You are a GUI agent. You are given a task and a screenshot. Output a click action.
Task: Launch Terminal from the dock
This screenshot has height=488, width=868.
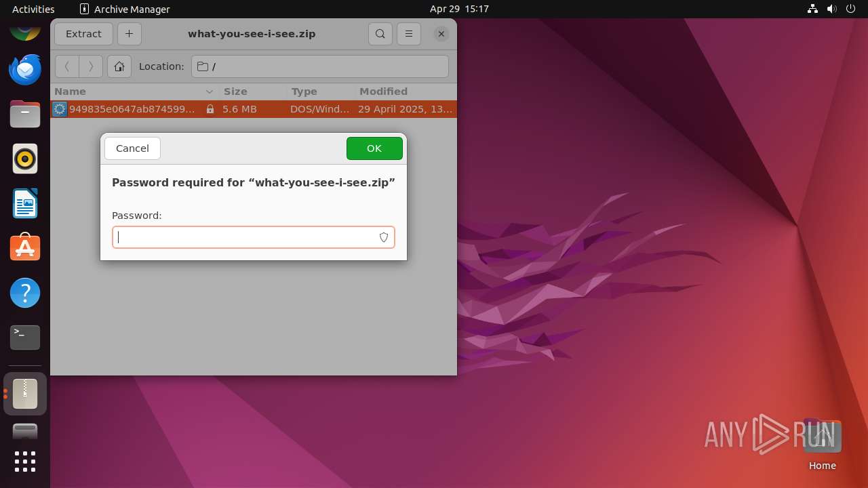pyautogui.click(x=25, y=338)
